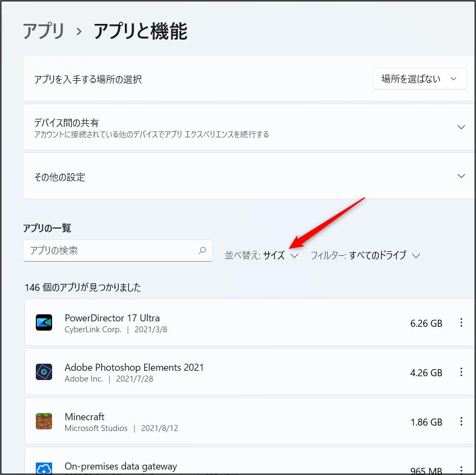Select the Minecraft app name
The height and width of the screenshot is (475, 476).
(84, 417)
